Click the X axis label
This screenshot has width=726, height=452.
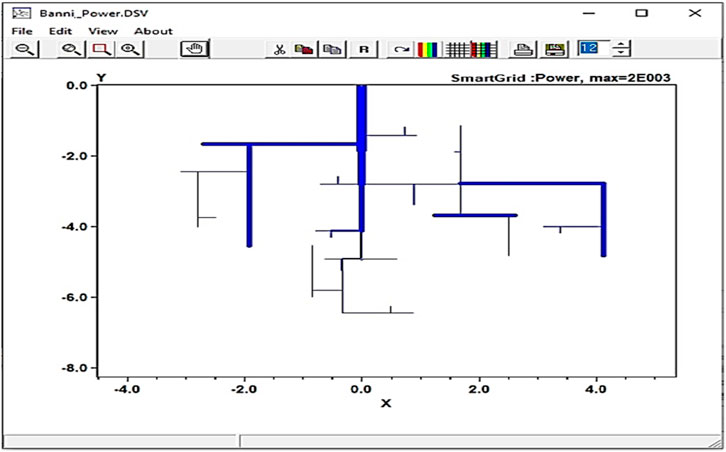[386, 403]
